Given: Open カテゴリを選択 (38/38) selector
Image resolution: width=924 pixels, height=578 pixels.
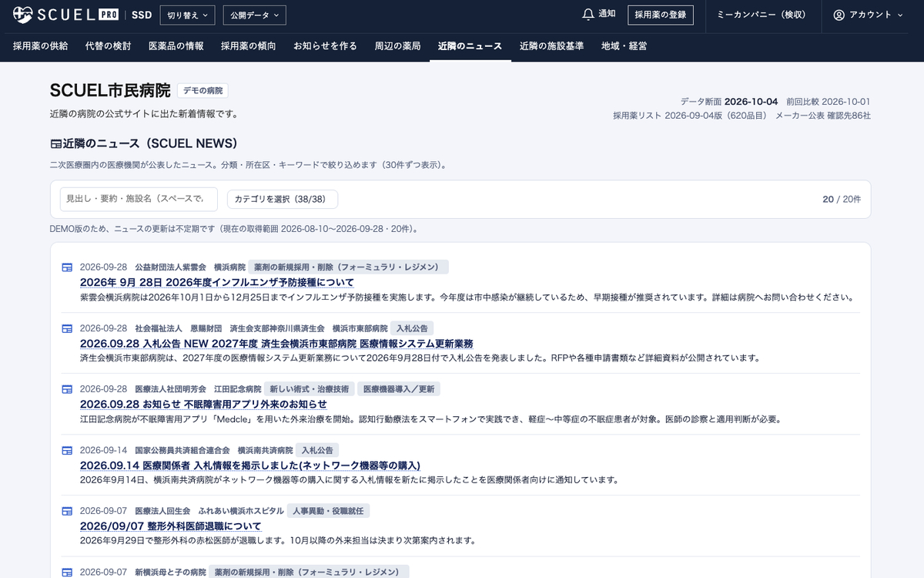Looking at the screenshot, I should pyautogui.click(x=282, y=199).
